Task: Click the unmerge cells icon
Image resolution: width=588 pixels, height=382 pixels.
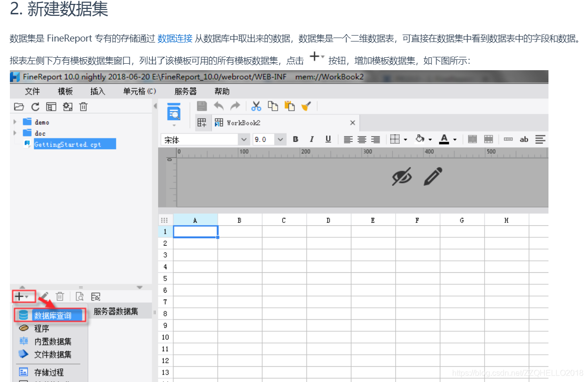Action: point(489,139)
